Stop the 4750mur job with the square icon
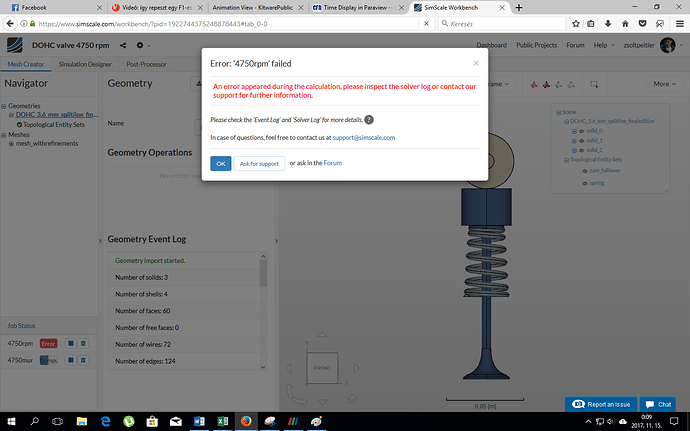The width and height of the screenshot is (690, 431). [x=70, y=360]
